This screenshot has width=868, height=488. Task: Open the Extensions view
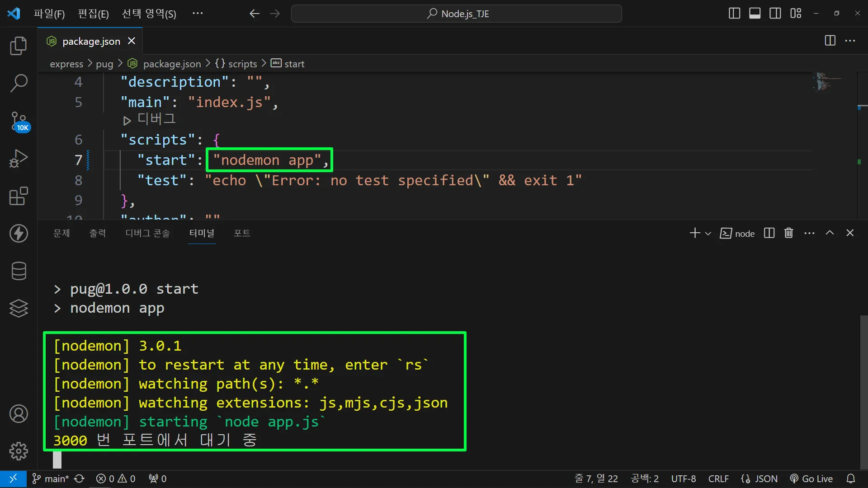point(19,196)
